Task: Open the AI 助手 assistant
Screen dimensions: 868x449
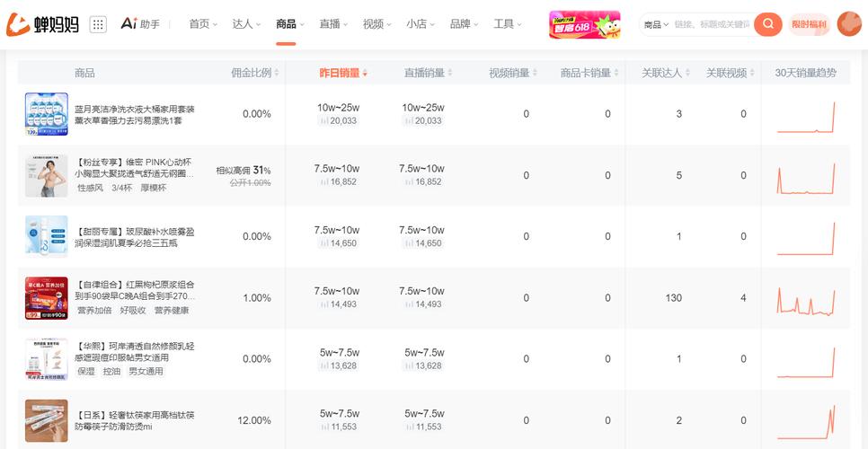Action: (x=140, y=24)
